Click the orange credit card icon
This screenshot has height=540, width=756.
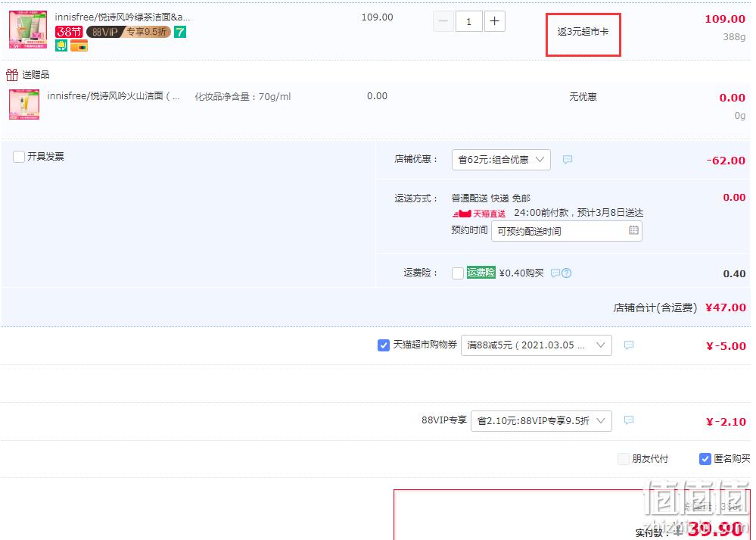[x=79, y=45]
